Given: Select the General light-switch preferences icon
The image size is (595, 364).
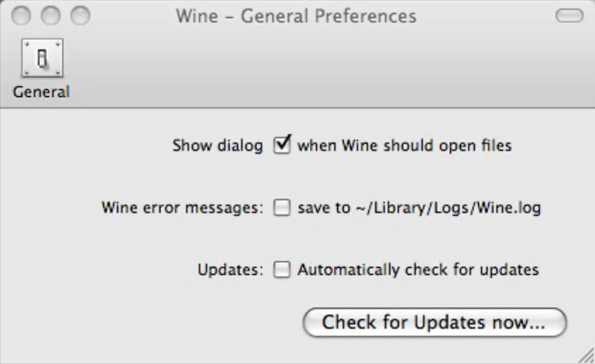Looking at the screenshot, I should point(42,58).
